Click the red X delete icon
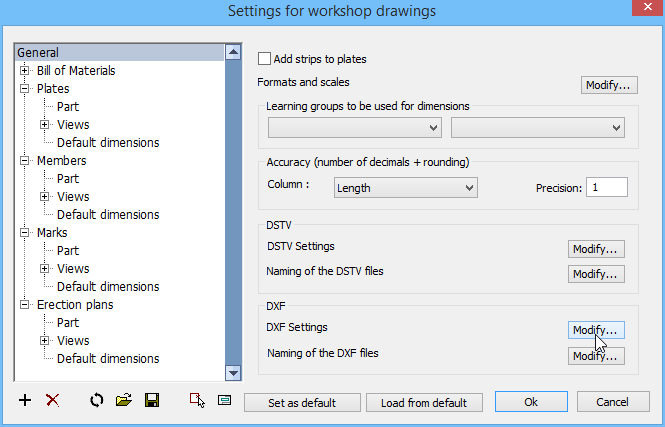This screenshot has height=427, width=665. (53, 400)
